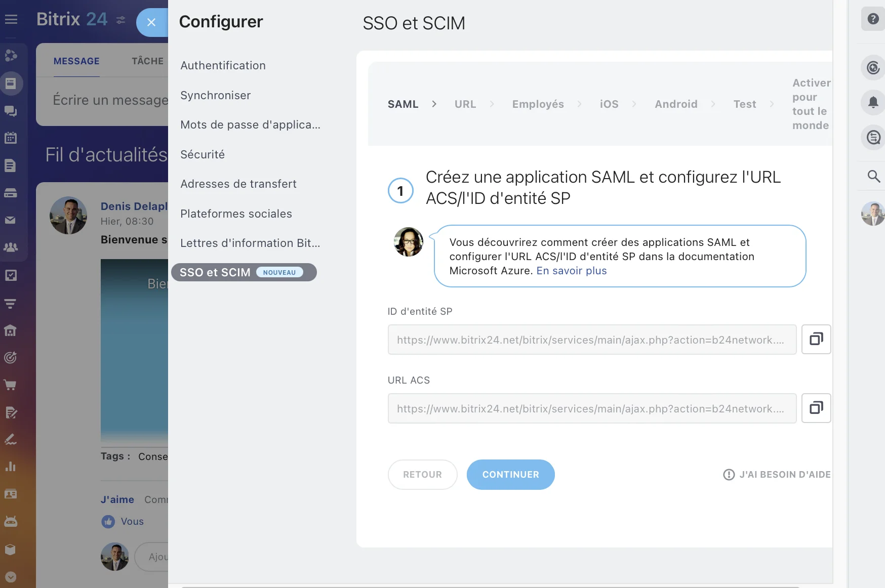Click the search magnifier icon
The height and width of the screenshot is (588, 885).
[873, 176]
